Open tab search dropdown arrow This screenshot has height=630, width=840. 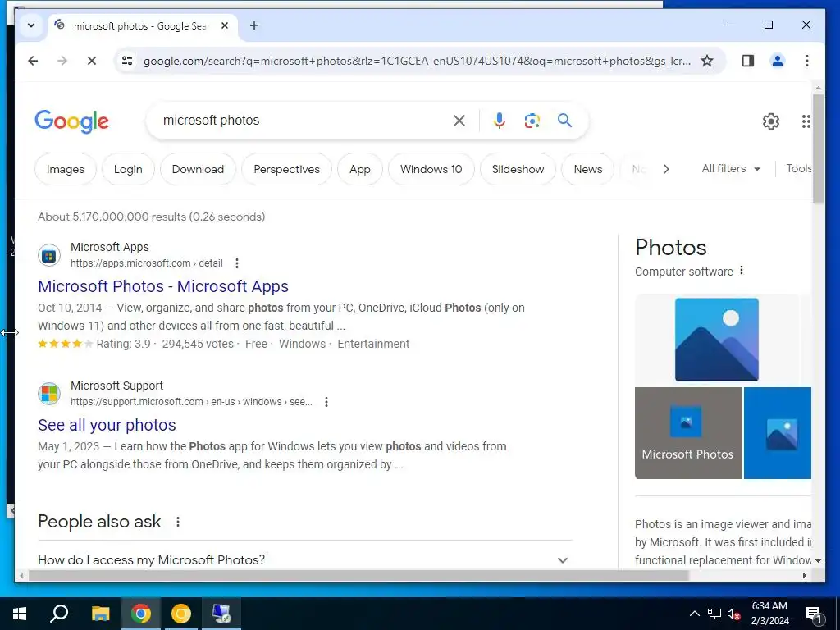coord(31,25)
